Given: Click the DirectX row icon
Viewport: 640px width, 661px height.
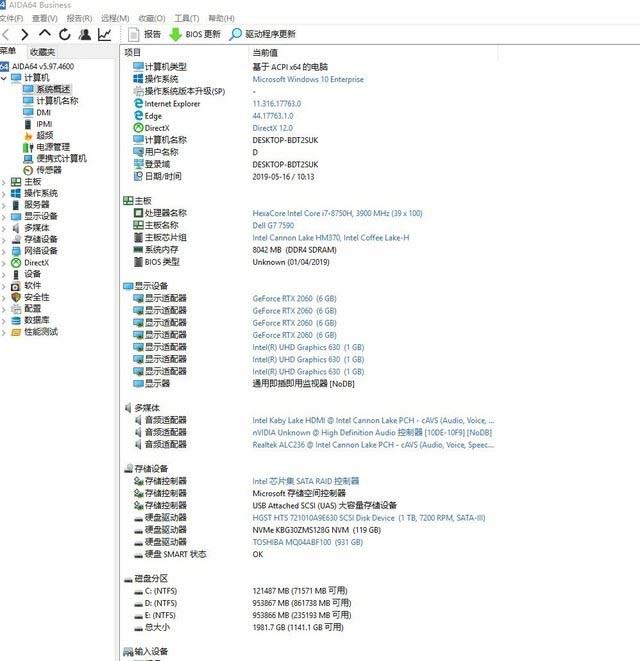Looking at the screenshot, I should [x=138, y=128].
